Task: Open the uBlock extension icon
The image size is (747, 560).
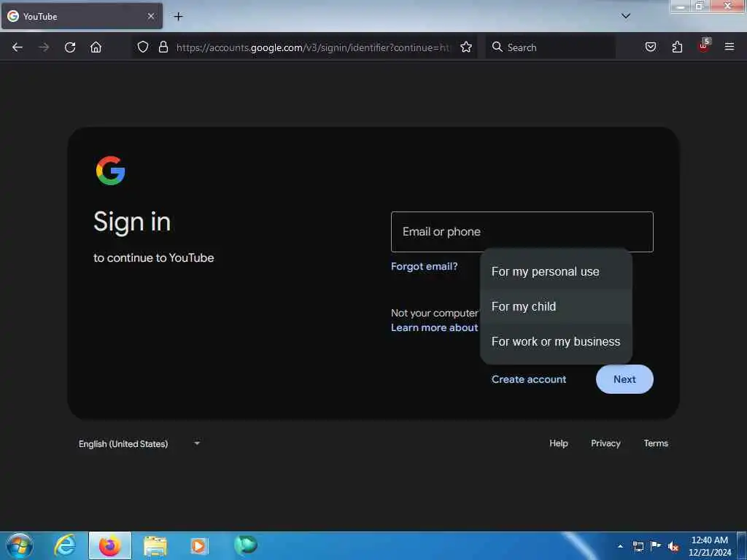Action: (704, 46)
